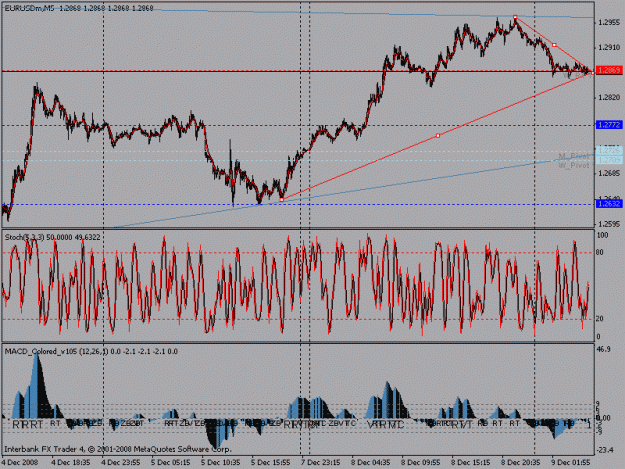Click the 5 Dec 15:55 time axis label

coord(270,463)
